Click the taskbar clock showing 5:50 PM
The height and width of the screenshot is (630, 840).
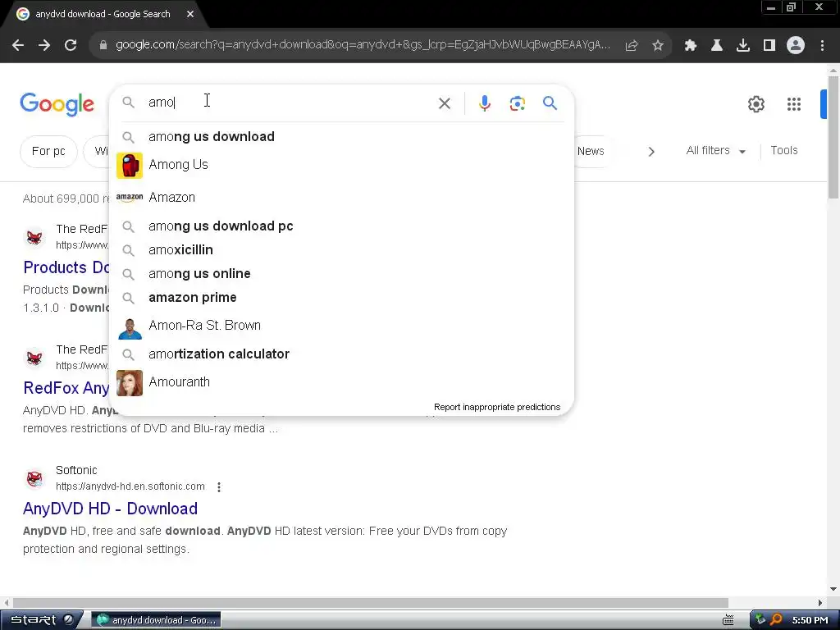(x=810, y=620)
